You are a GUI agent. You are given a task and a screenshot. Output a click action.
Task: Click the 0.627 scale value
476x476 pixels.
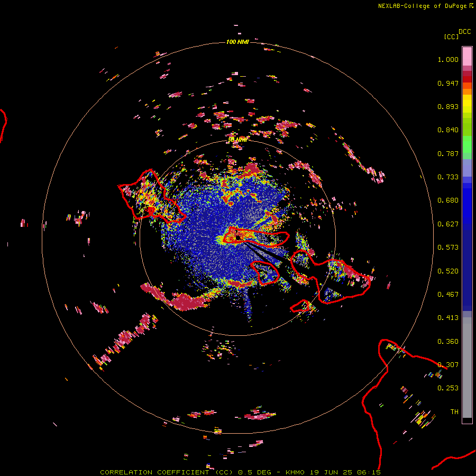point(448,224)
